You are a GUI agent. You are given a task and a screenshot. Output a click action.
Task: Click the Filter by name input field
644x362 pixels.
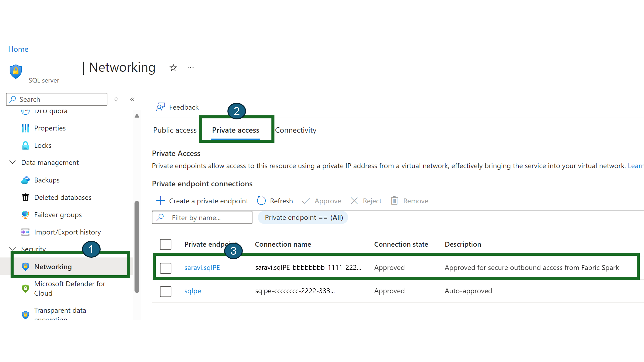point(203,217)
